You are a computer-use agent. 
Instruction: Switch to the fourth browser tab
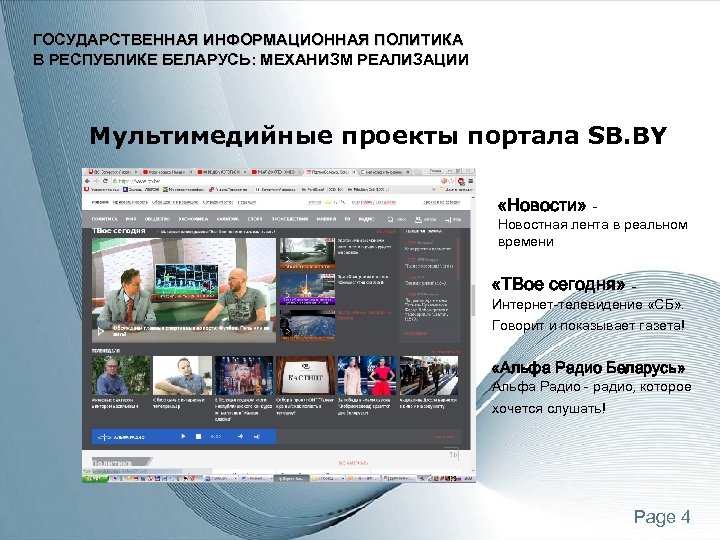[275, 172]
